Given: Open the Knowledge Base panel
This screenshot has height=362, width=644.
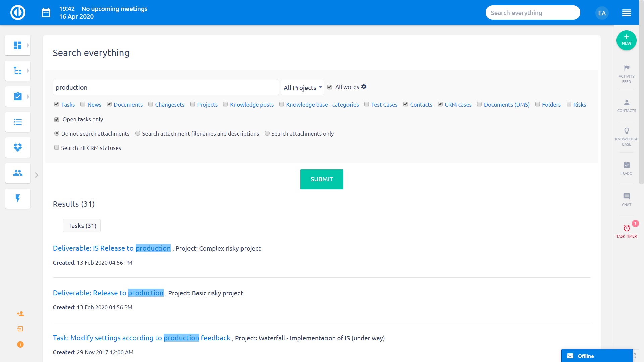Looking at the screenshot, I should click(626, 137).
